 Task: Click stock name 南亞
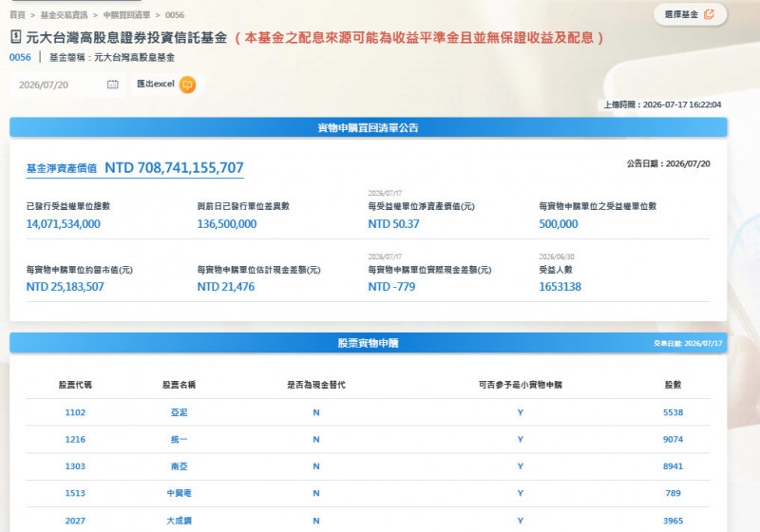tap(179, 466)
